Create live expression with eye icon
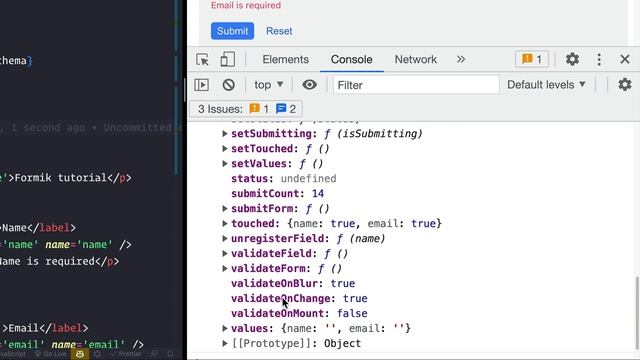The height and width of the screenshot is (360, 640). pos(309,85)
